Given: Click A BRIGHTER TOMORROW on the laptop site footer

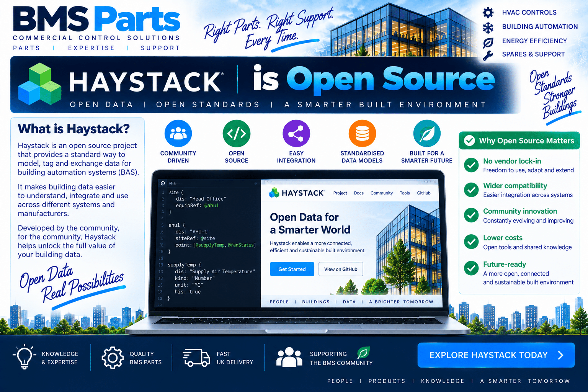Looking at the screenshot, I should tap(401, 302).
